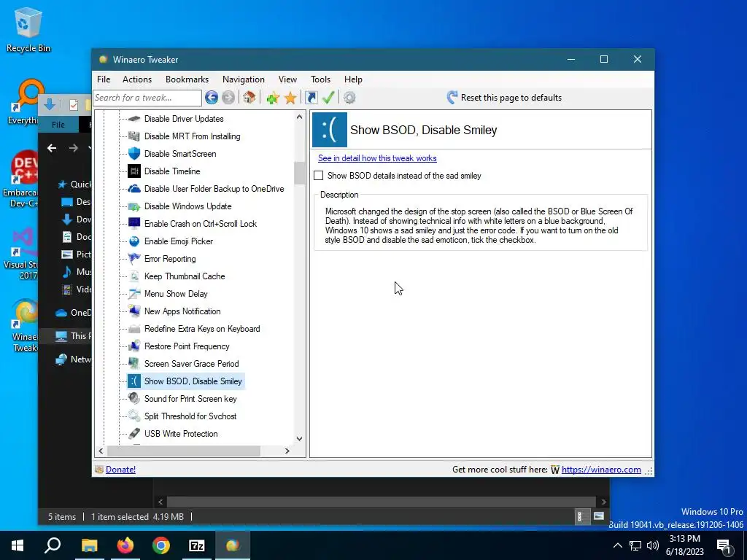
Task: Open the notification center icon
Action: tap(724, 545)
